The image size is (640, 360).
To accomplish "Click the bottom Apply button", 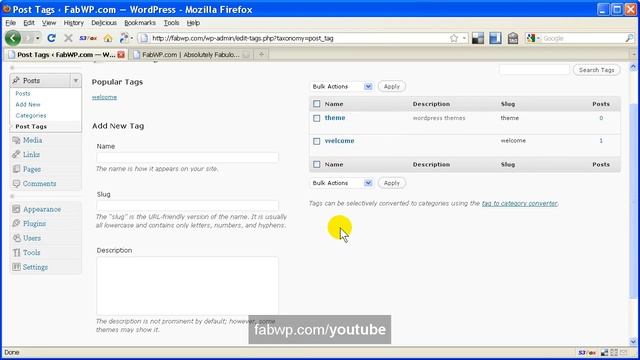I will (391, 183).
